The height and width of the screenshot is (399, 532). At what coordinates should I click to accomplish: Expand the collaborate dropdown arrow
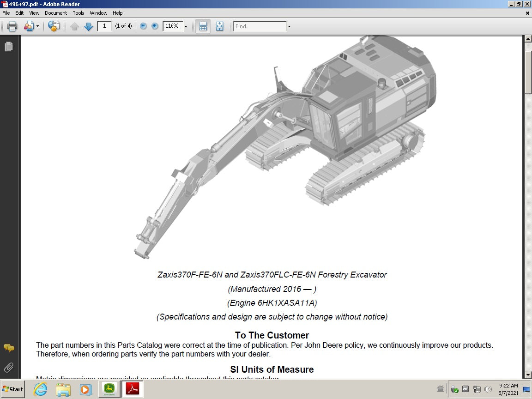coord(38,26)
